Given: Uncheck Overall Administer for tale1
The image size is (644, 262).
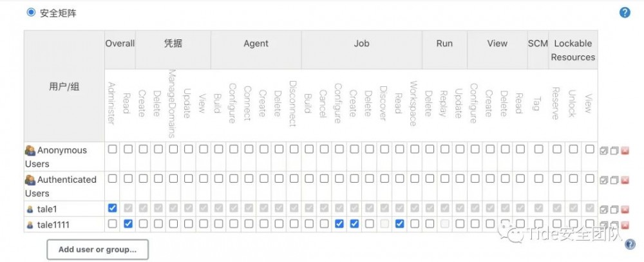Looking at the screenshot, I should pos(113,208).
